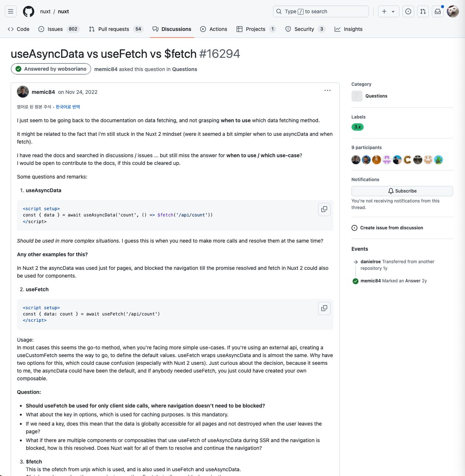
Task: Open the user profile avatar menu
Action: pos(453,11)
